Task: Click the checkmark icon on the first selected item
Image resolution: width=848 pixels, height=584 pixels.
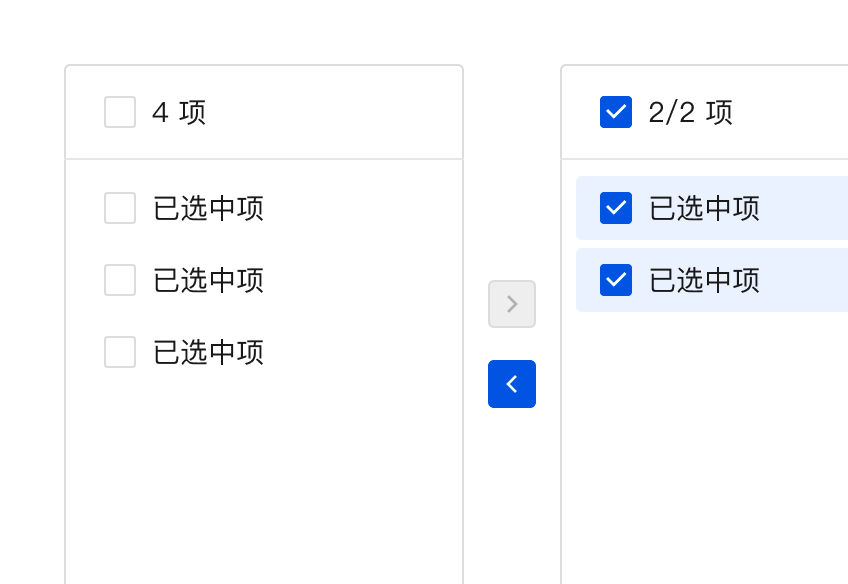Action: tap(616, 208)
